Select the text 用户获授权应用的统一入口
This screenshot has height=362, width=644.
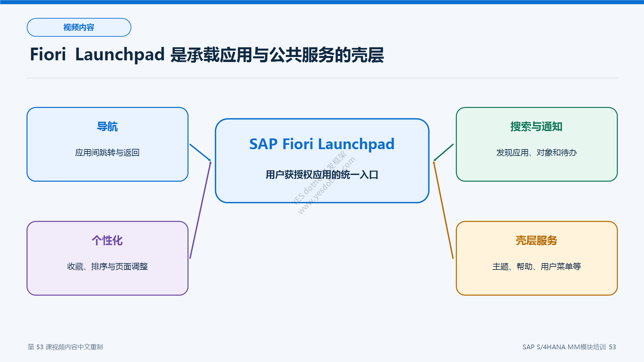[x=322, y=175]
